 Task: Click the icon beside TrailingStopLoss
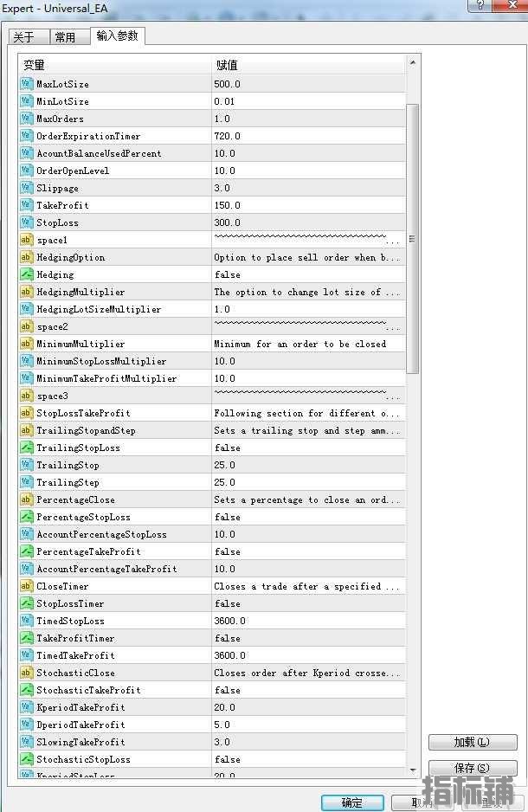click(x=26, y=448)
